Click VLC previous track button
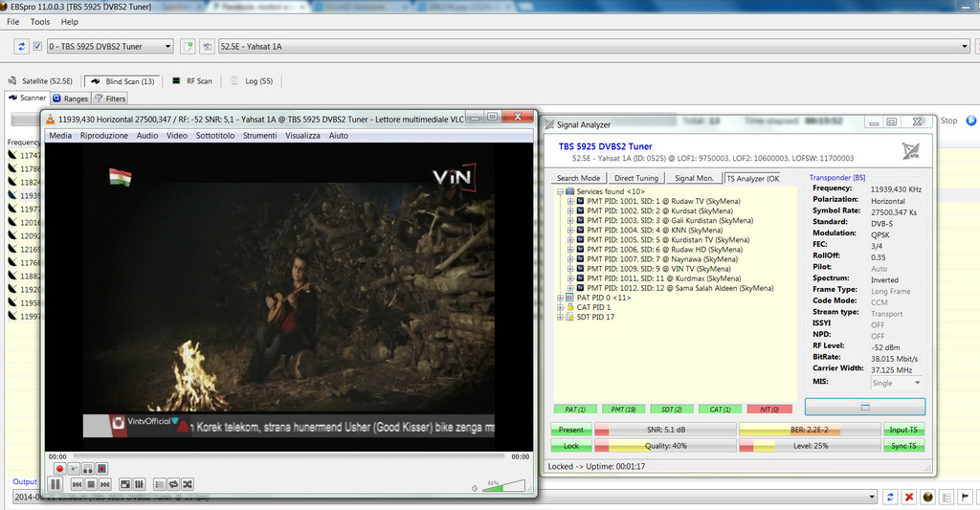980x510 pixels. click(77, 484)
